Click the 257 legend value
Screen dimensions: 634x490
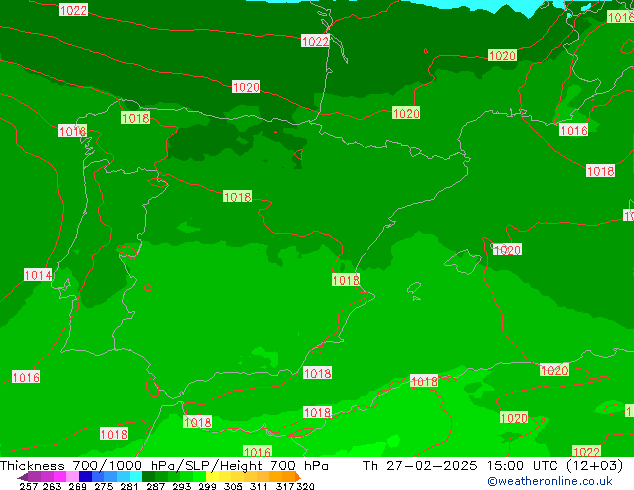click(29, 486)
